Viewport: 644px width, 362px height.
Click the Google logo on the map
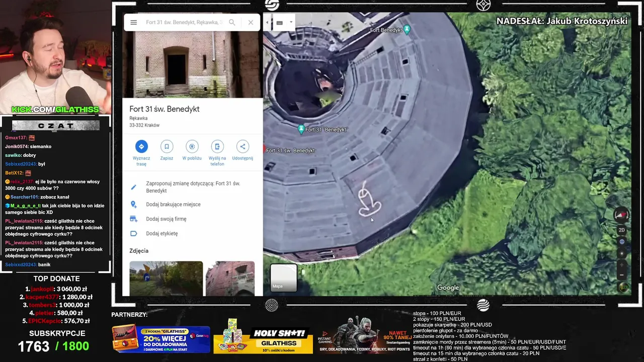click(448, 288)
